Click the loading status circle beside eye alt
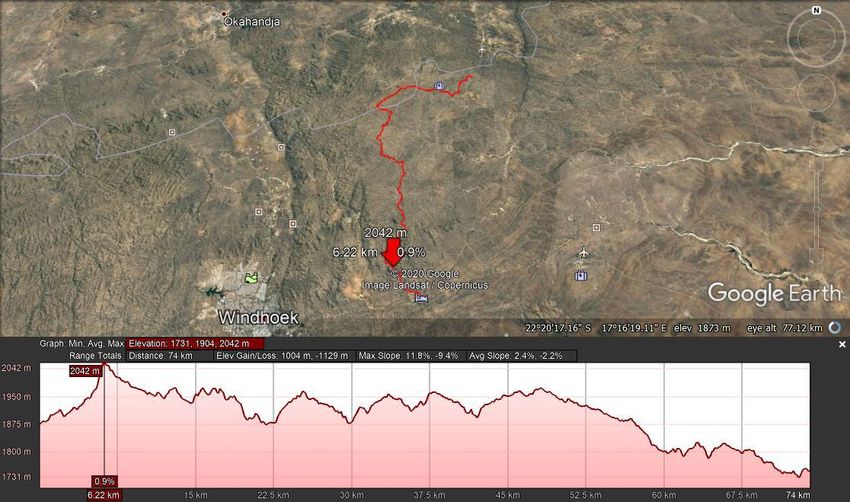This screenshot has width=850, height=502. [835, 327]
